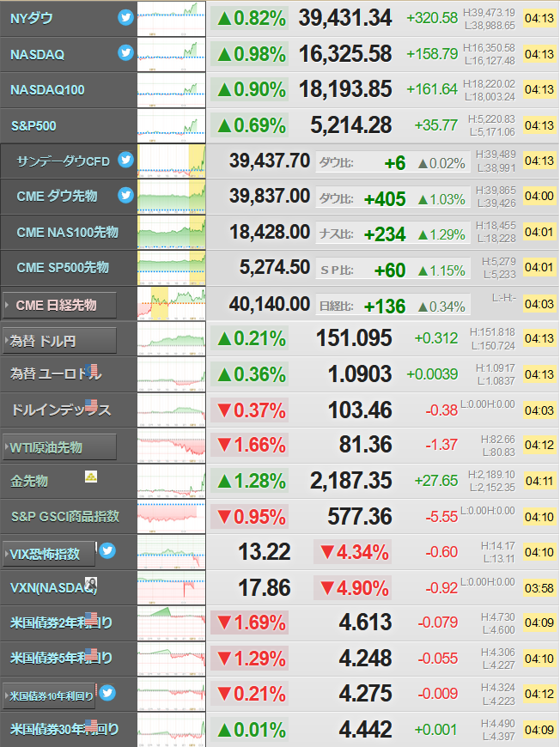Open CME ダウ先物 mini chart
The width and height of the screenshot is (560, 747).
click(172, 197)
